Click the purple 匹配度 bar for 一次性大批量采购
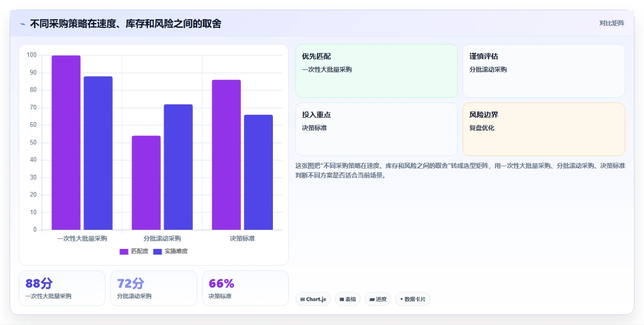This screenshot has height=325, width=644. [66, 143]
